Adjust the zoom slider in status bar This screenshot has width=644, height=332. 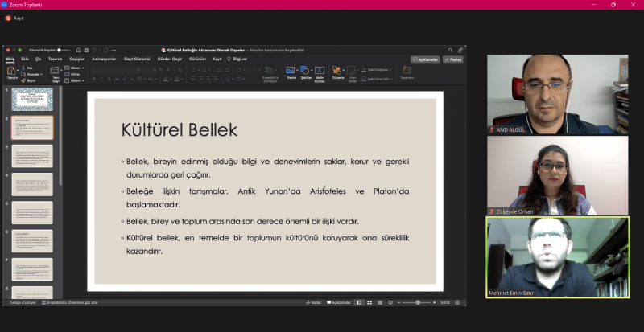tap(417, 302)
